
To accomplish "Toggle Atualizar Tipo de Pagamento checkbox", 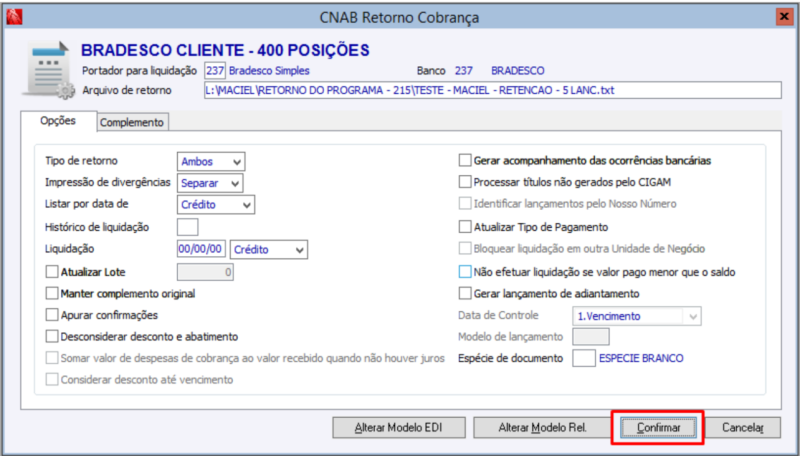I will 465,226.
